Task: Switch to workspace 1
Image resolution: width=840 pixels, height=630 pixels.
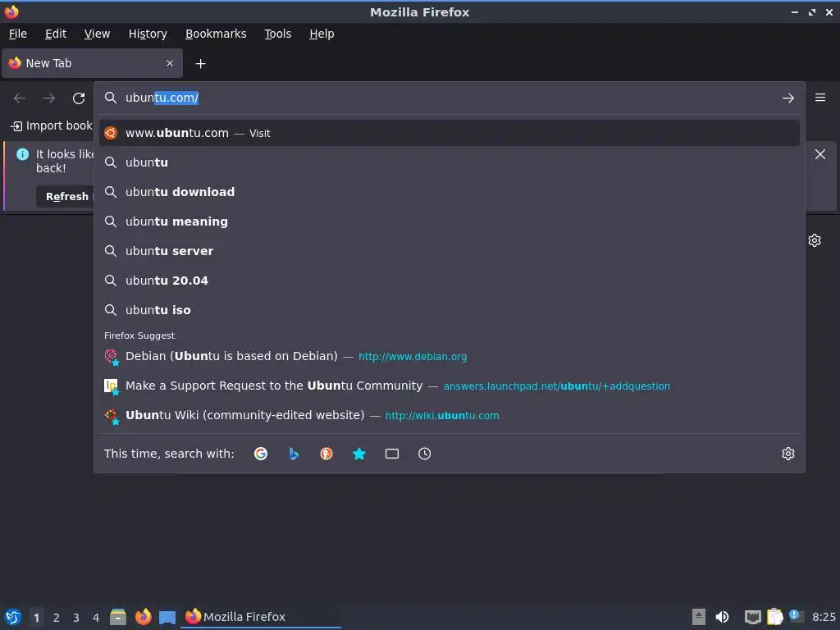Action: coord(36,618)
